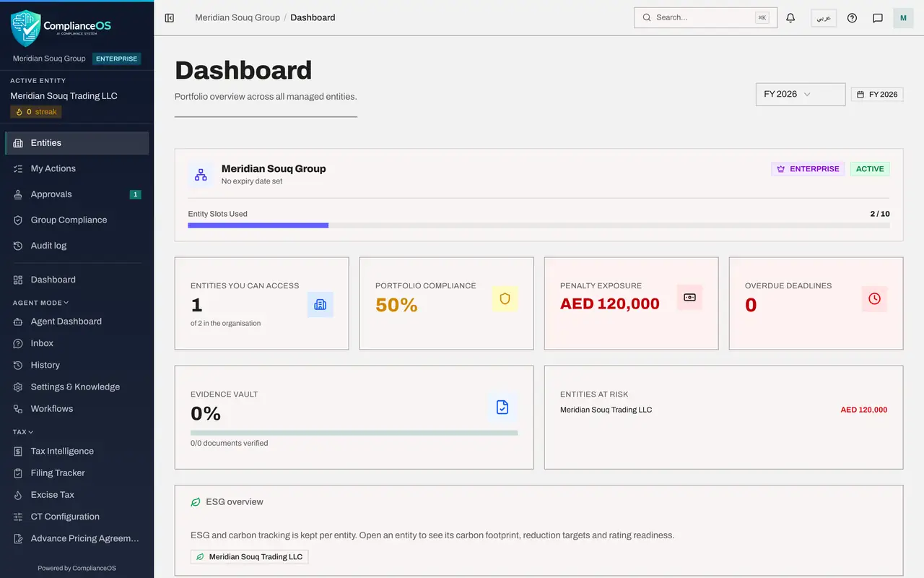
Task: Open the Inbox
Action: point(77,343)
